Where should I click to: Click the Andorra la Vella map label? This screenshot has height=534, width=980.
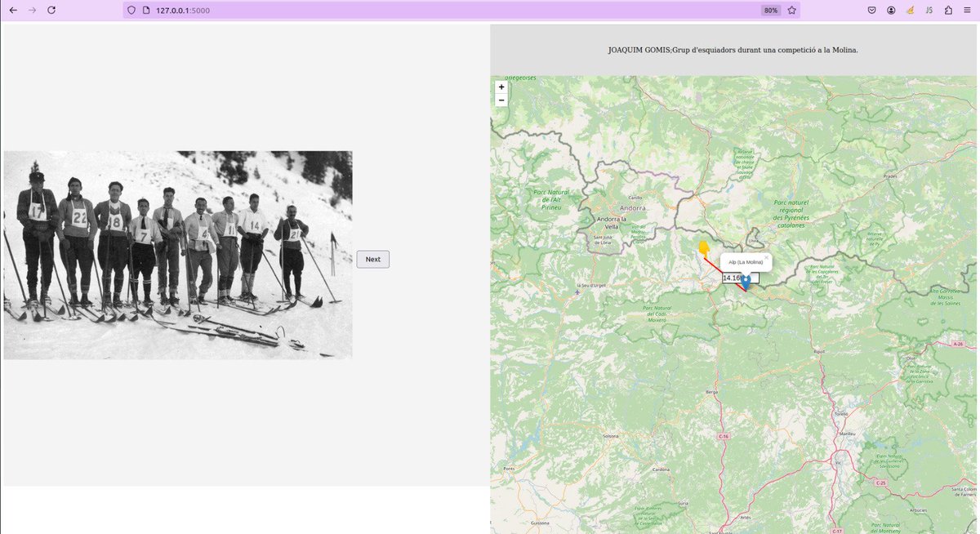[612, 223]
